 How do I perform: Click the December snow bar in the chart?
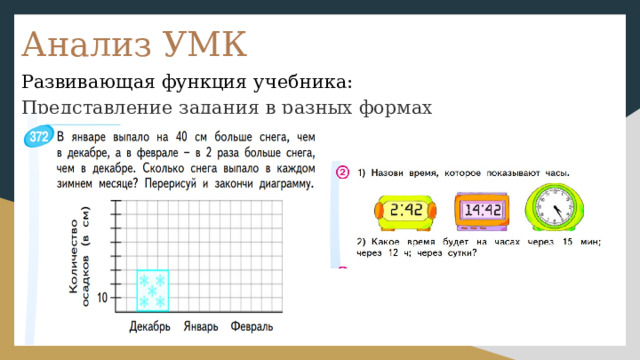(152, 291)
